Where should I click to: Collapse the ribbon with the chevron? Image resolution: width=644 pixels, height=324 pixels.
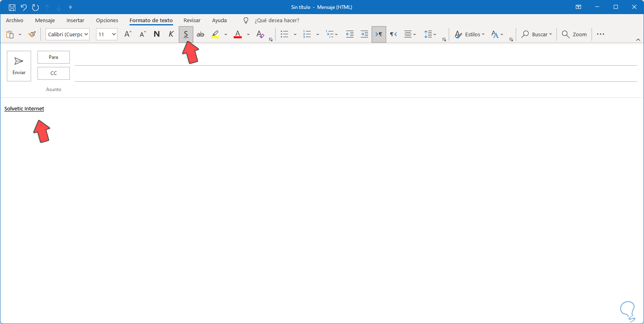(x=638, y=39)
